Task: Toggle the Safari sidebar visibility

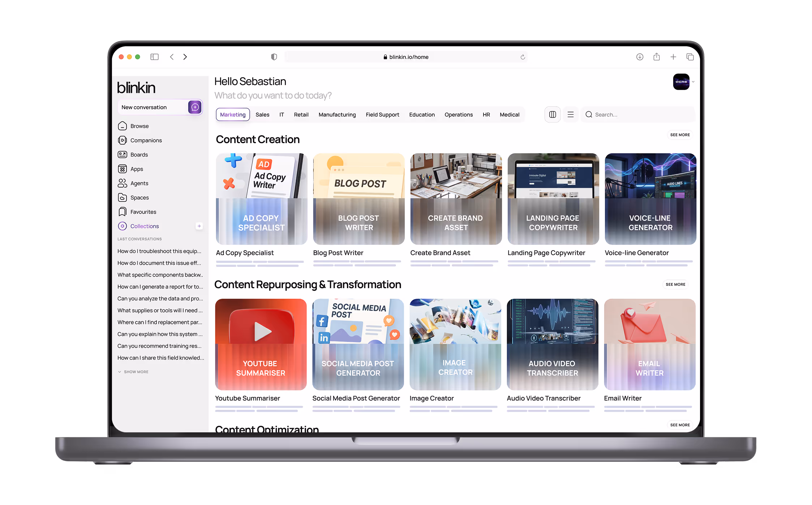Action: [x=154, y=57]
